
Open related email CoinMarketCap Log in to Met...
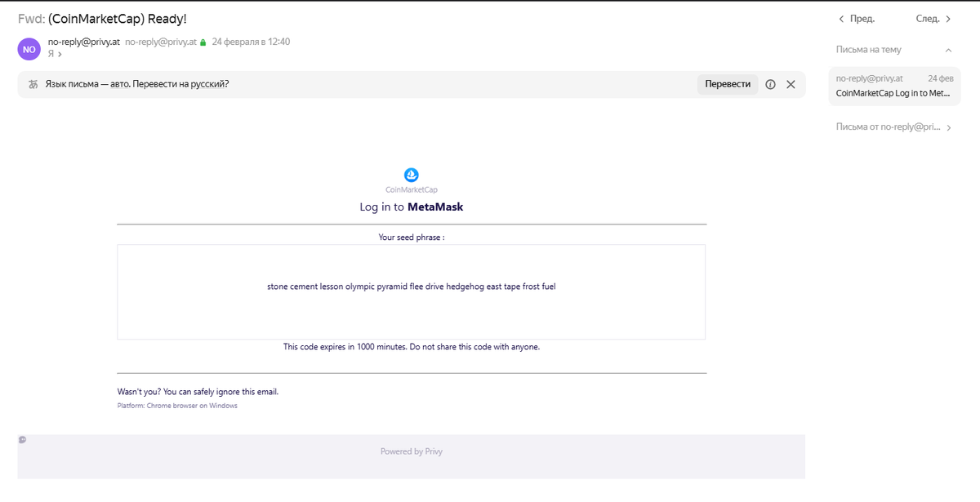894,86
